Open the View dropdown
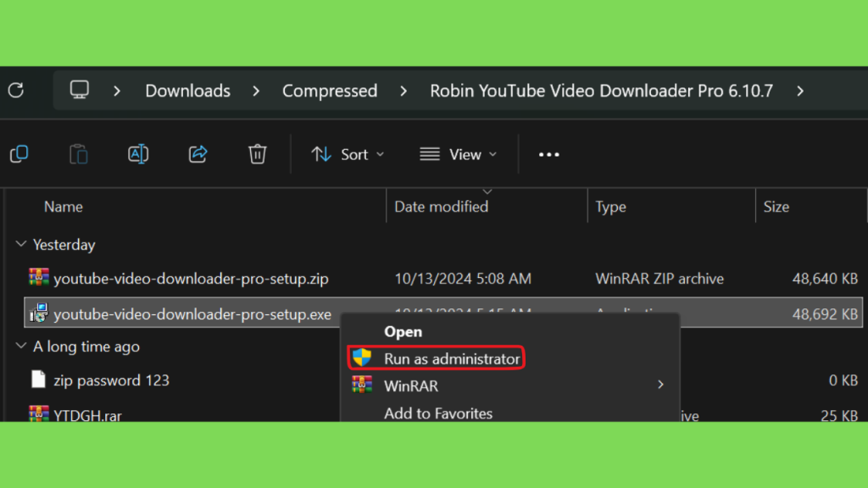This screenshot has height=488, width=868. (459, 154)
